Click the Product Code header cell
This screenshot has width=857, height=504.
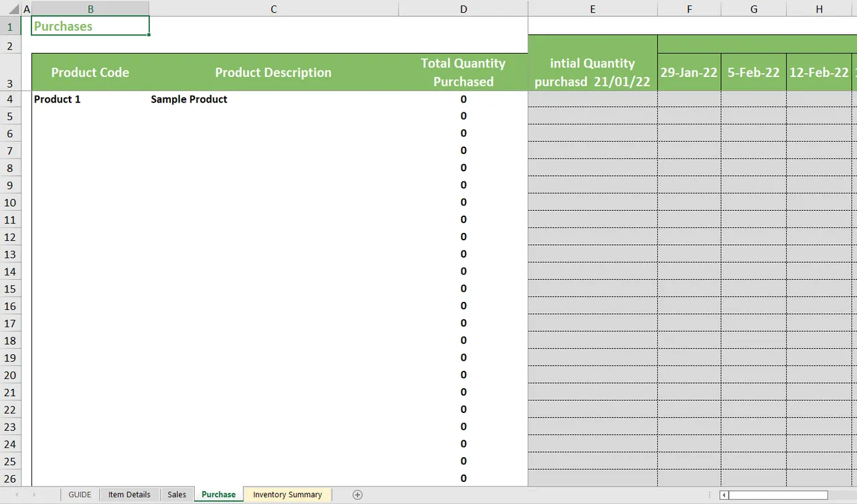(90, 72)
